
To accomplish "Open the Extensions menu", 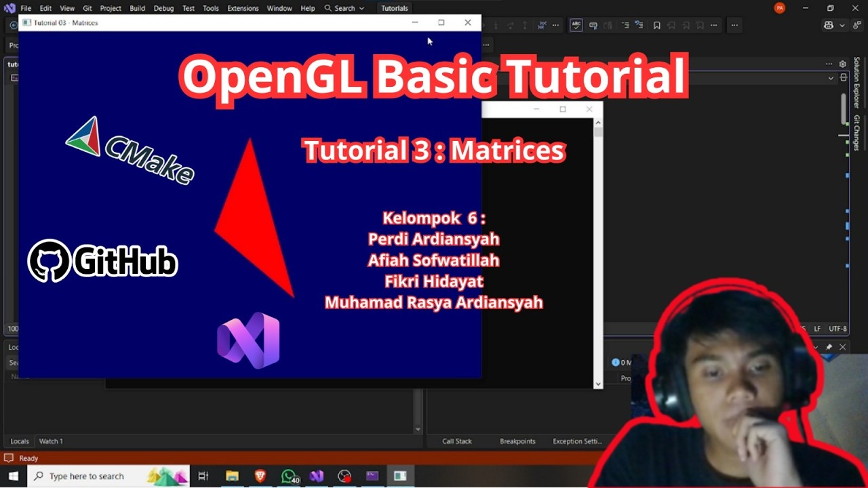I will (243, 8).
